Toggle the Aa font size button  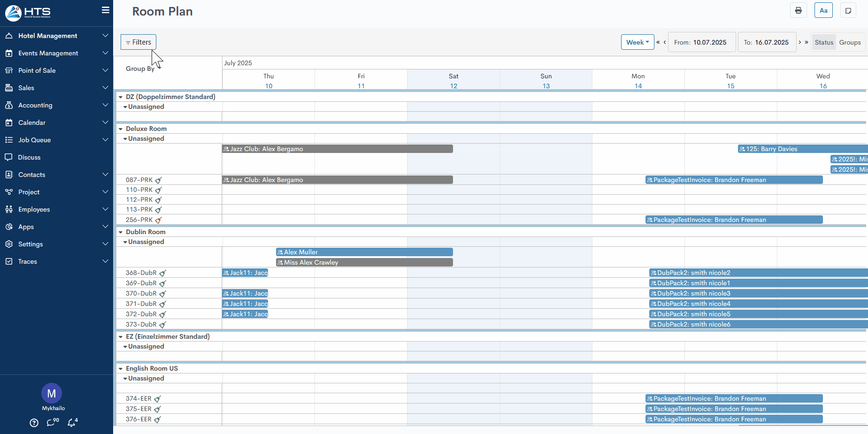point(823,10)
